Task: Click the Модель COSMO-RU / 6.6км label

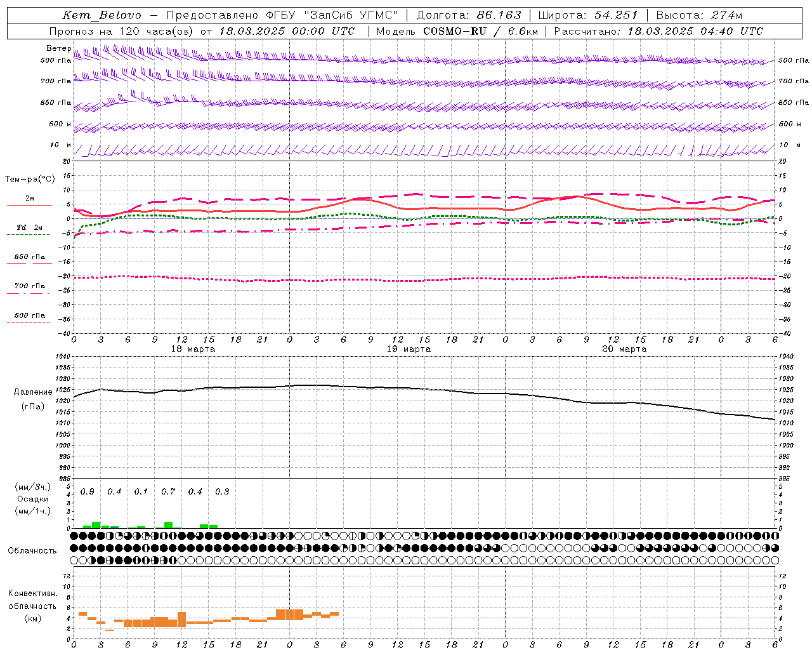Action: tap(457, 31)
